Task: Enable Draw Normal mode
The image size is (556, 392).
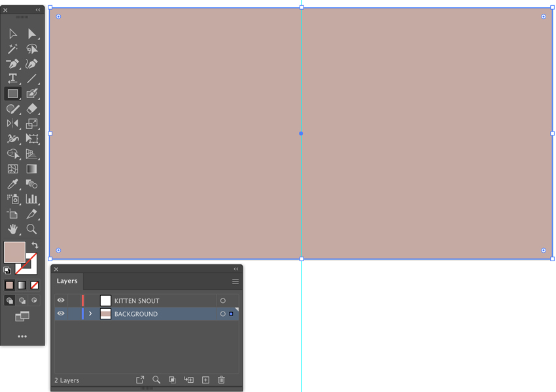Action: (10, 300)
